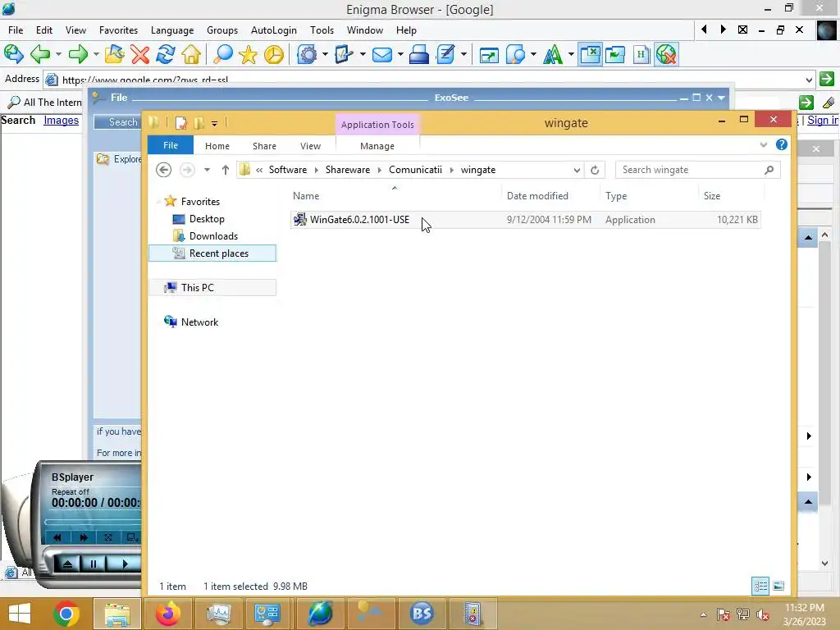Open Manage tab under Application Tools
The width and height of the screenshot is (840, 630).
377,146
